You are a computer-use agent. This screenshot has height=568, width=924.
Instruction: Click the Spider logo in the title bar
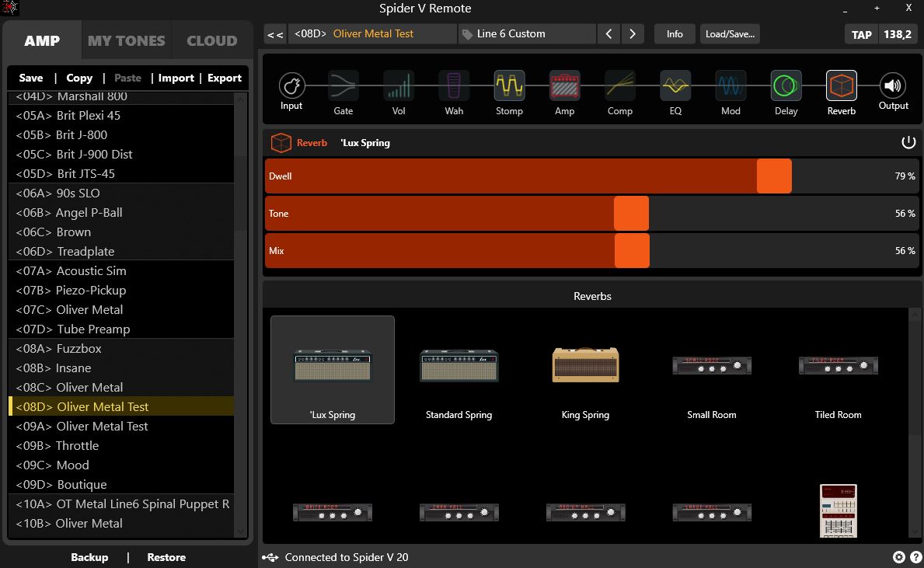click(9, 8)
